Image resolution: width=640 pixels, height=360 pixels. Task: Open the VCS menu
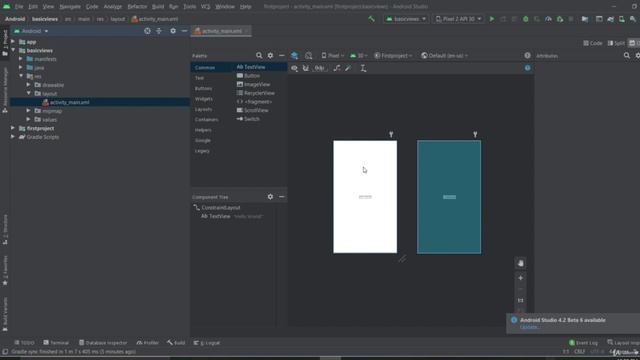[x=205, y=7]
